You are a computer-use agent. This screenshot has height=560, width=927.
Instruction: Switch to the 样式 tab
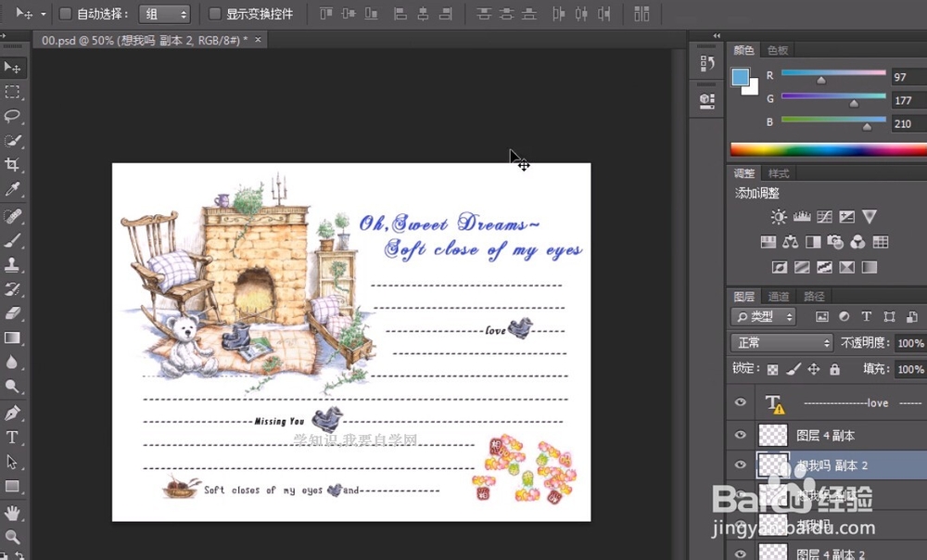point(779,173)
